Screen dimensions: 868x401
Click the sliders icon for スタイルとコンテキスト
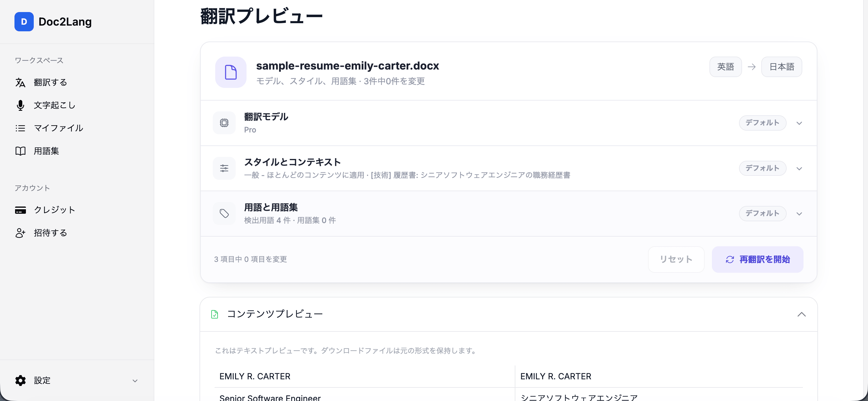click(x=224, y=168)
